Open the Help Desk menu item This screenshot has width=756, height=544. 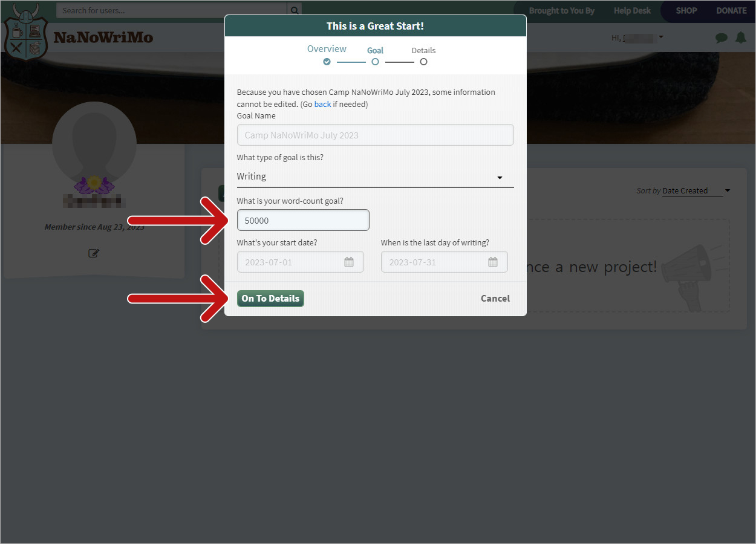click(x=632, y=11)
